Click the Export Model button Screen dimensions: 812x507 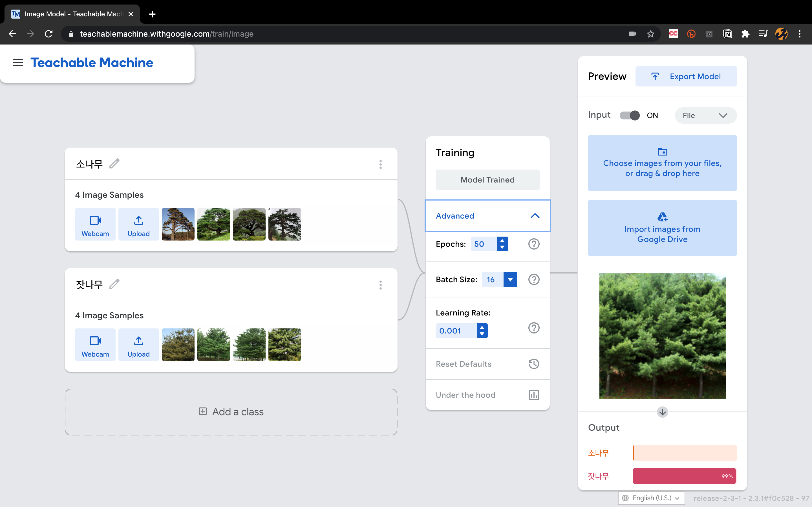[686, 76]
